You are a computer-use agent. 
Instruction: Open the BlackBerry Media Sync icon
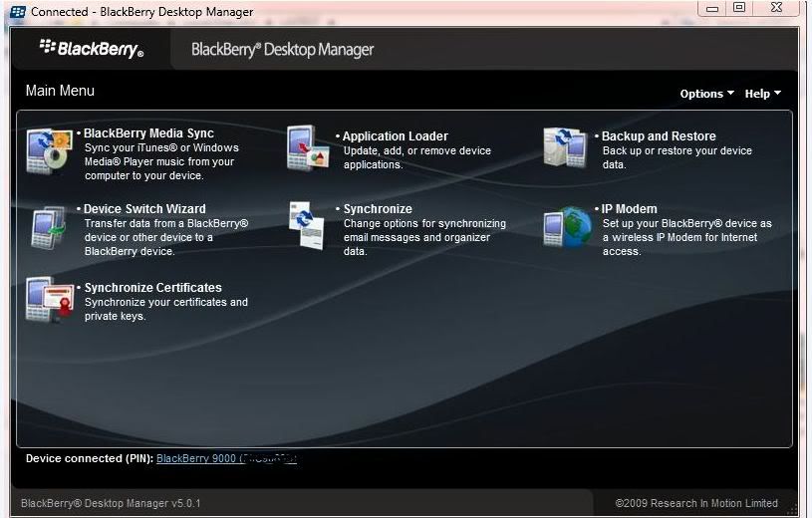pyautogui.click(x=49, y=151)
